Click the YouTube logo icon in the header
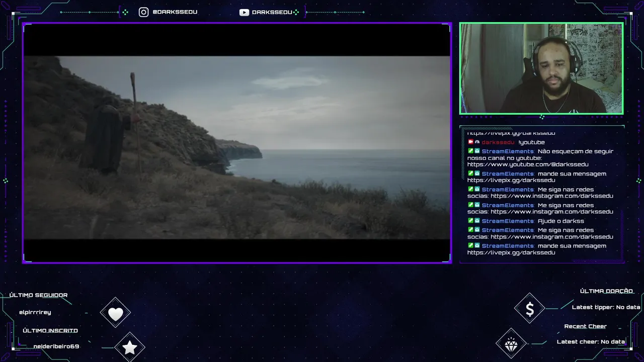Image resolution: width=644 pixels, height=362 pixels. (244, 13)
